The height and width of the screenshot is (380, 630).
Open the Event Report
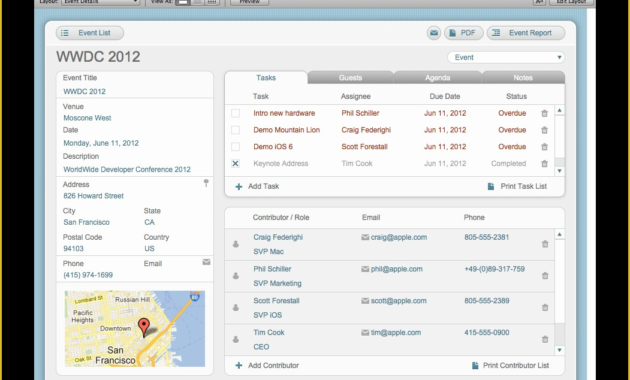[526, 33]
